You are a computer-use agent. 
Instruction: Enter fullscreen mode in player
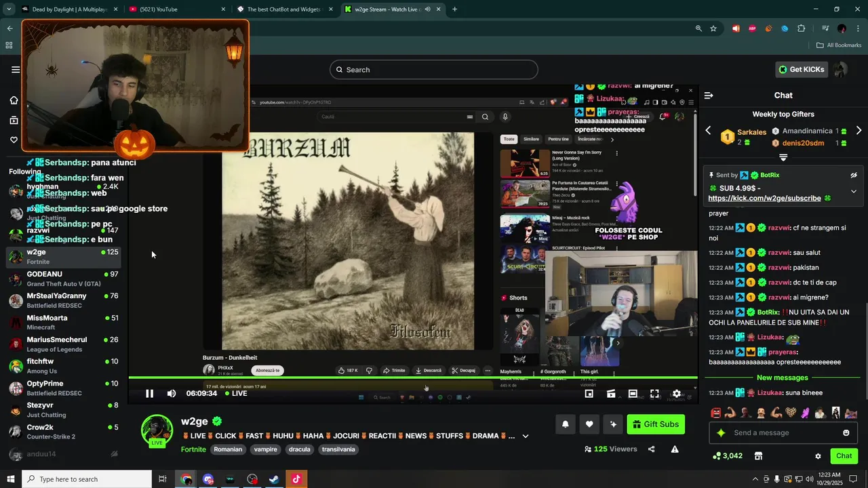pos(654,393)
